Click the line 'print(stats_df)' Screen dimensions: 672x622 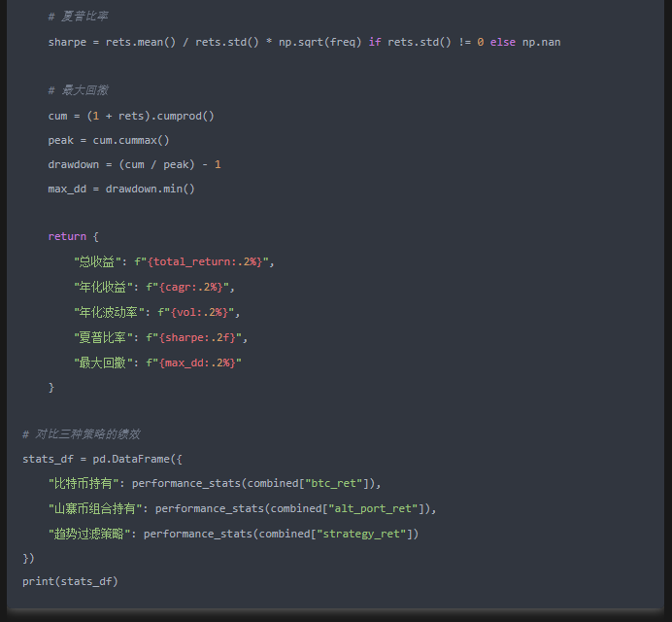pos(70,582)
